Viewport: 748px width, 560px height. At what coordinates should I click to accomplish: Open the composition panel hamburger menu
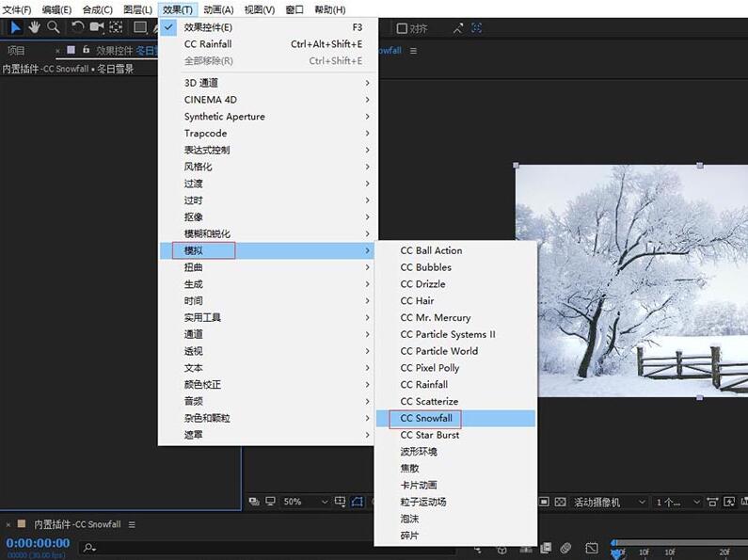click(413, 51)
